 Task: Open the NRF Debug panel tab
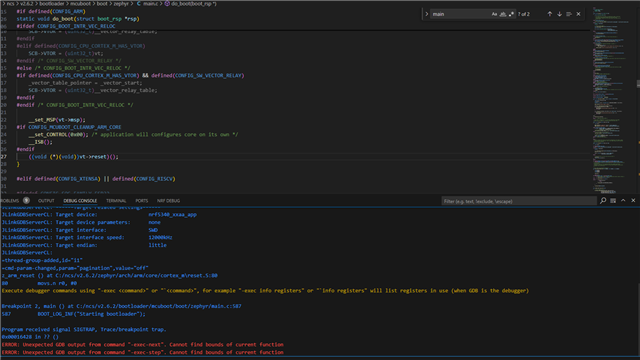168,201
